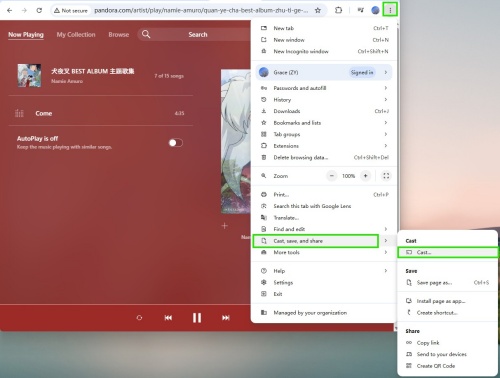Open the media control icon in toolbar
The image size is (500, 378).
[360, 10]
